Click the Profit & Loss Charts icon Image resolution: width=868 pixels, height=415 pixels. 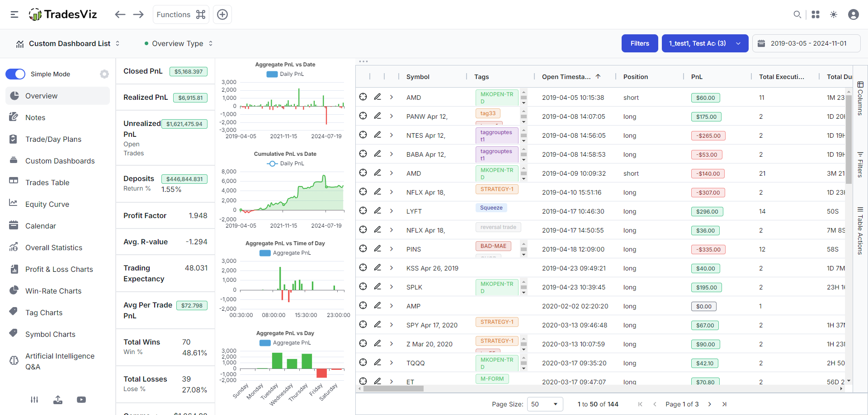pyautogui.click(x=14, y=269)
